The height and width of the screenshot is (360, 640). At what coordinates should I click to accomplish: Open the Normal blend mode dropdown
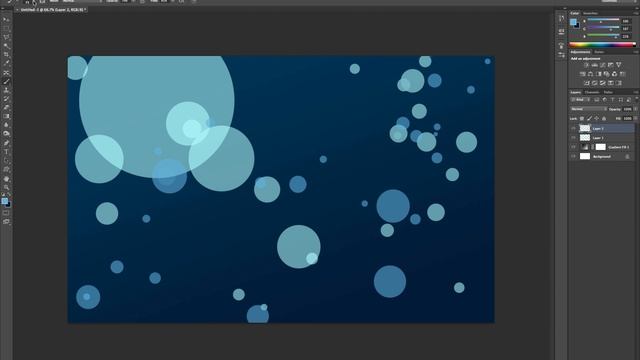point(588,109)
